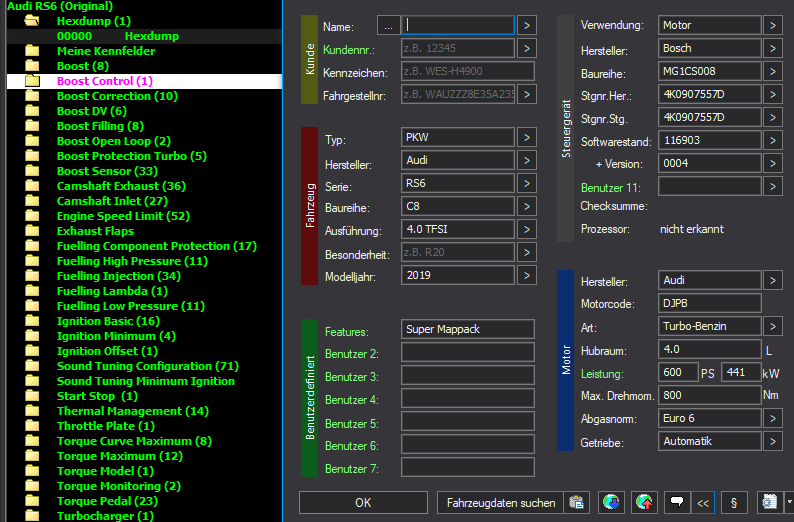
Task: Click the Leistung PS field showing 600
Action: point(678,372)
